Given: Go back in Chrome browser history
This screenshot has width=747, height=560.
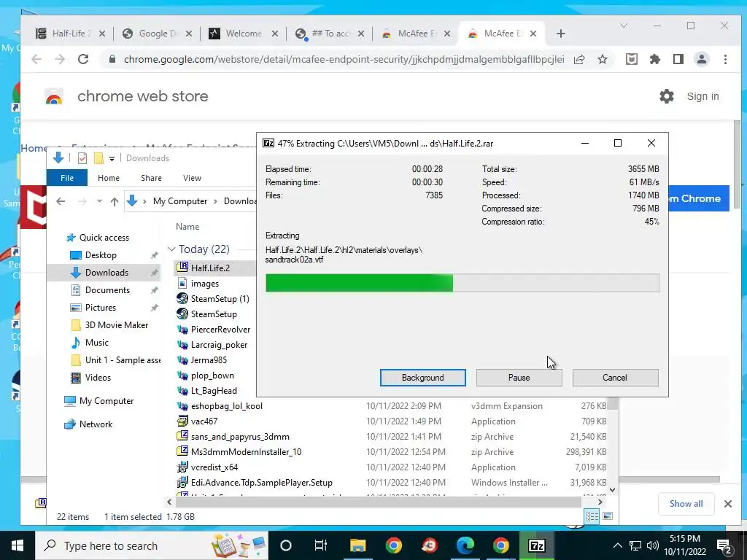Looking at the screenshot, I should 36,59.
